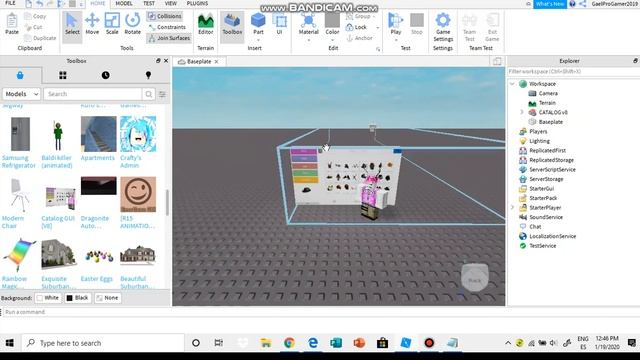Set toolbox background to None
Image resolution: width=640 pixels, height=360 pixels.
click(x=107, y=298)
